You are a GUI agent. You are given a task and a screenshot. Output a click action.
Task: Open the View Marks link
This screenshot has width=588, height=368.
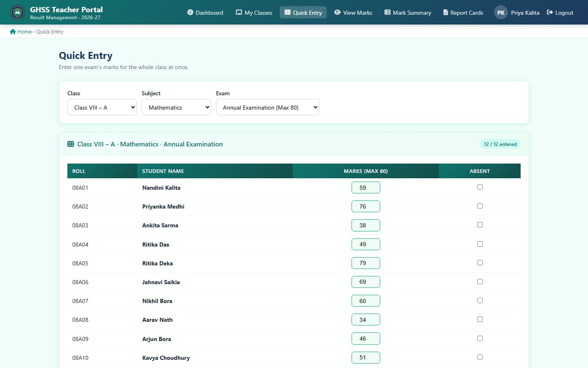353,12
